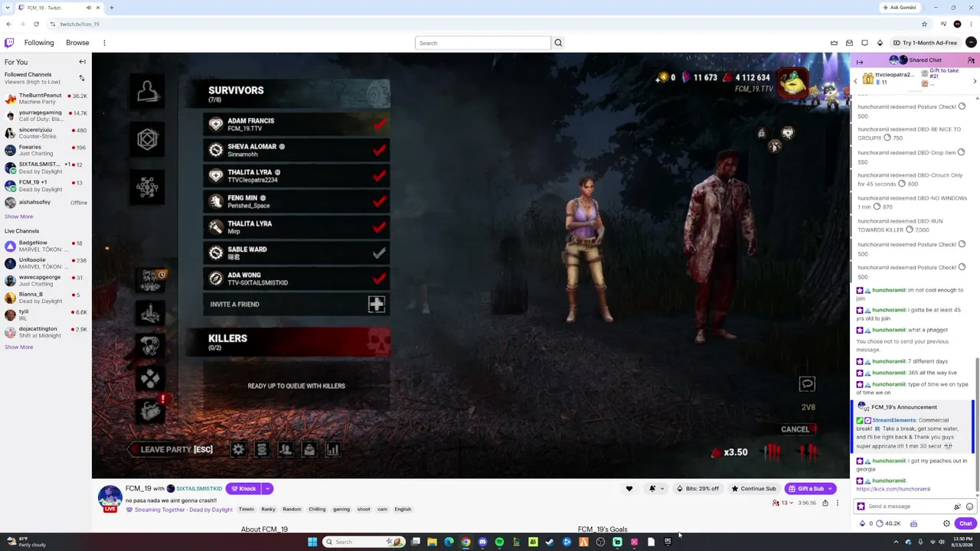The image size is (980, 551).
Task: Open the Get Bits icon in header
Action: coord(880,43)
